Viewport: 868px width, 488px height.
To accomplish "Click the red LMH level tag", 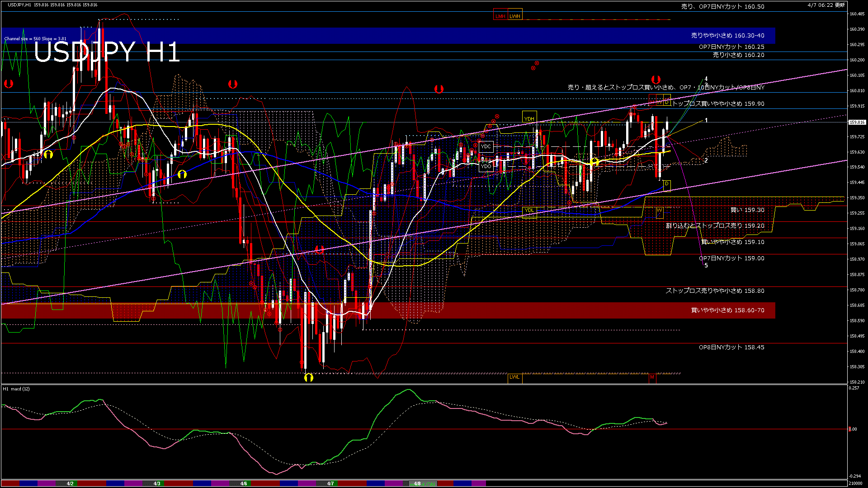I will coord(500,16).
